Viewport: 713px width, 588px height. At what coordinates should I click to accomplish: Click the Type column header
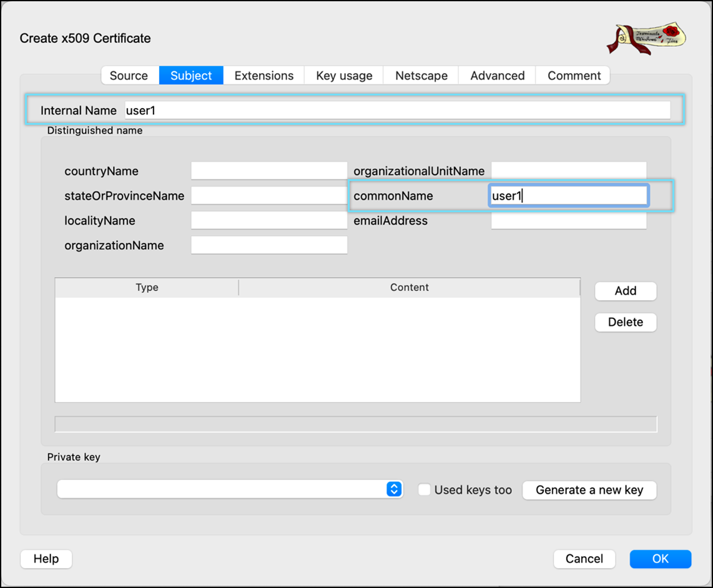(147, 288)
